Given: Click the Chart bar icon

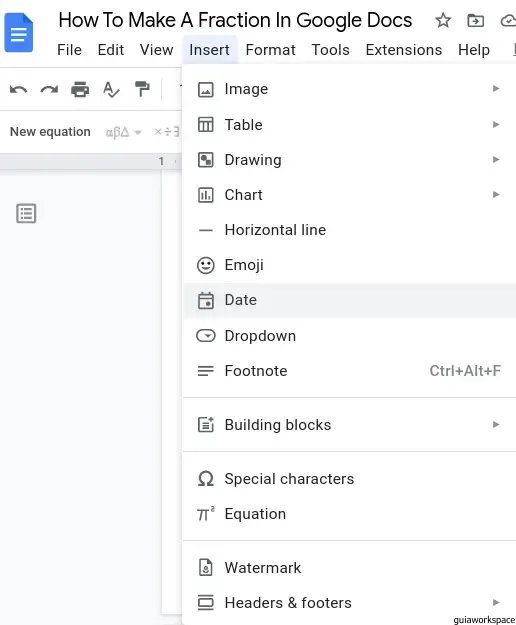Looking at the screenshot, I should tap(206, 195).
